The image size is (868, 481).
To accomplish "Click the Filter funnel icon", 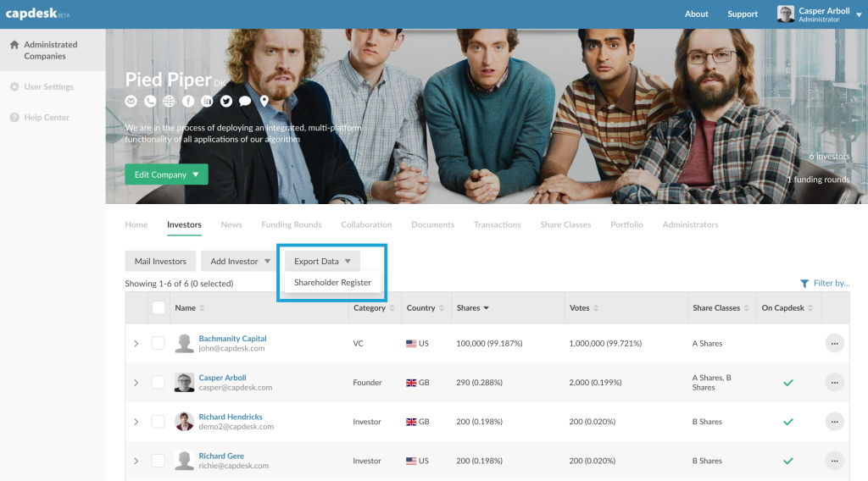I will 804,284.
